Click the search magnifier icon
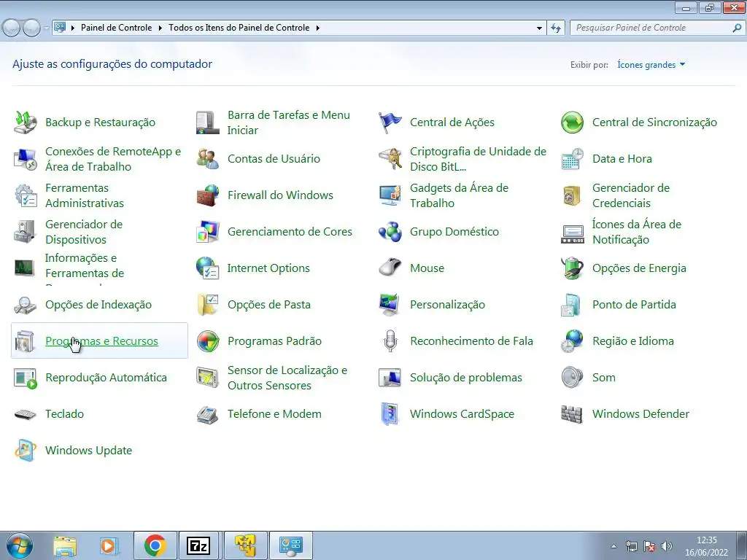The image size is (747, 560). click(x=737, y=28)
